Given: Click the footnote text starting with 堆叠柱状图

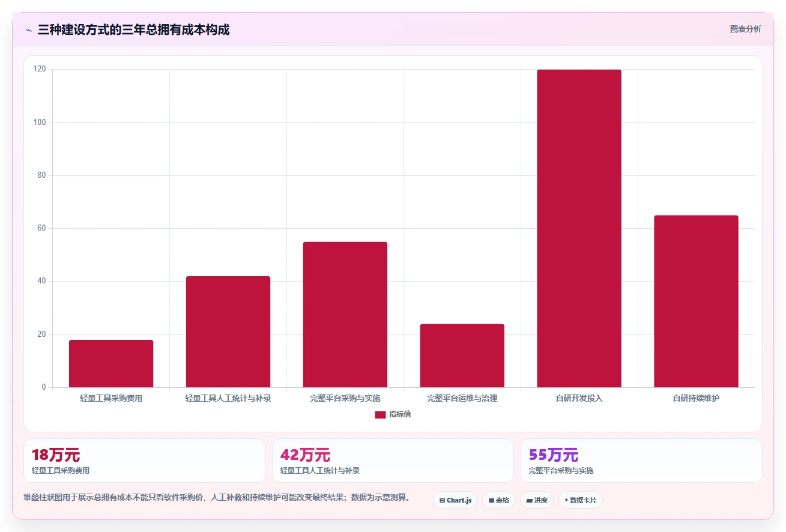Looking at the screenshot, I should click(217, 498).
